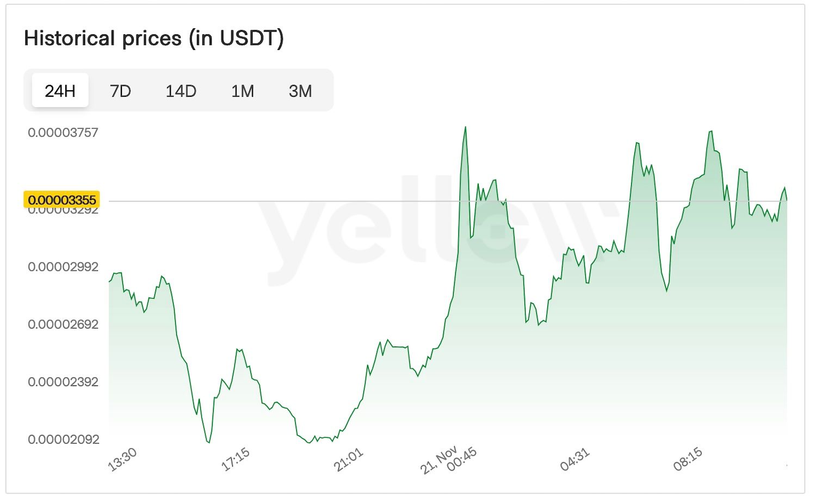Click the highest price peak on chart
Screen dimensions: 816x504
[465, 128]
